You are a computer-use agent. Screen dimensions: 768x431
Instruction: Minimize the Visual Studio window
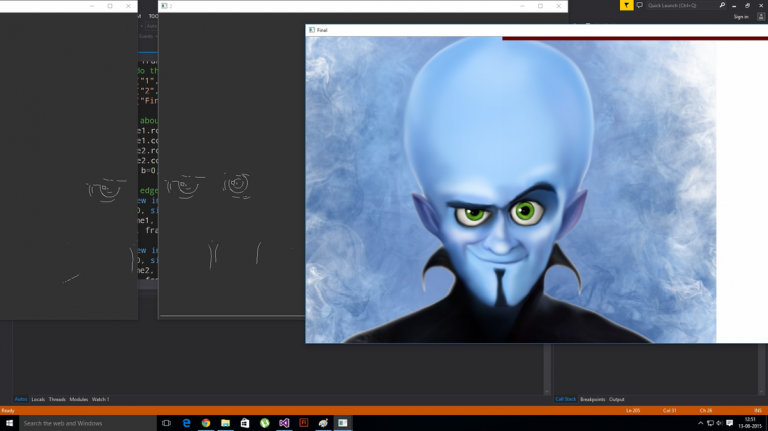[734, 5]
